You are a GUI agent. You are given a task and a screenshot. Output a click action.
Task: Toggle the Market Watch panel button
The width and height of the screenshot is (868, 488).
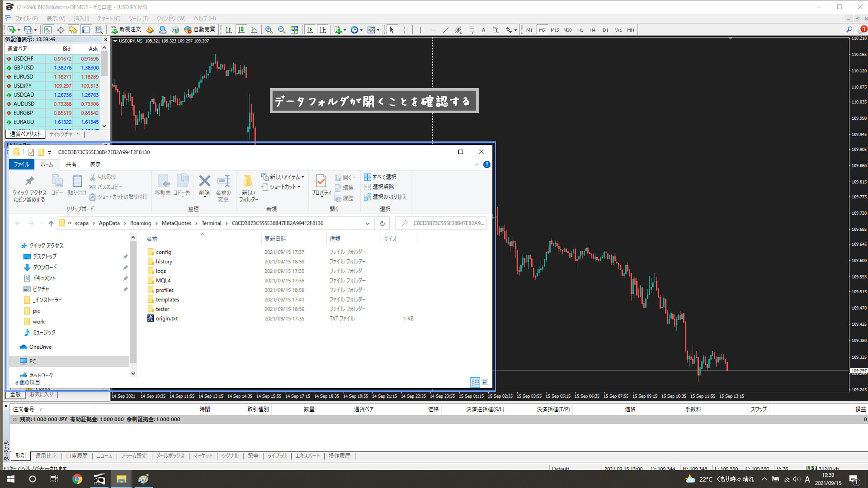(x=48, y=30)
